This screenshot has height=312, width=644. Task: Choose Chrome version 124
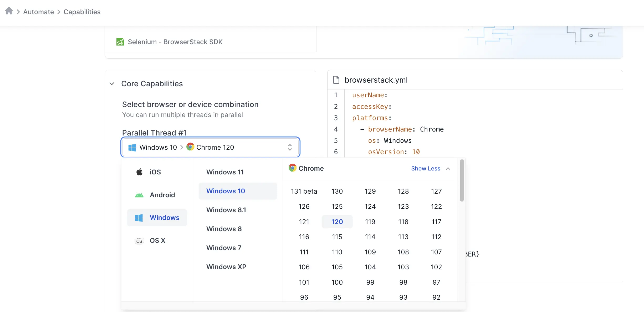pyautogui.click(x=370, y=207)
